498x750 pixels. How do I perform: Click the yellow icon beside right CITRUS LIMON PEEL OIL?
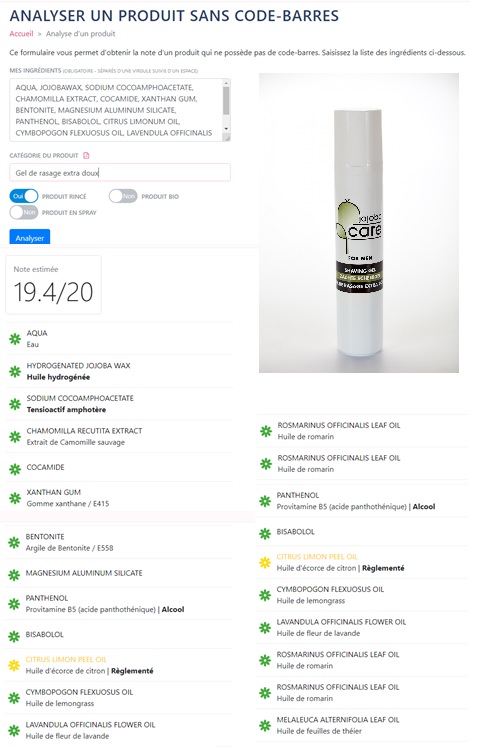265,562
